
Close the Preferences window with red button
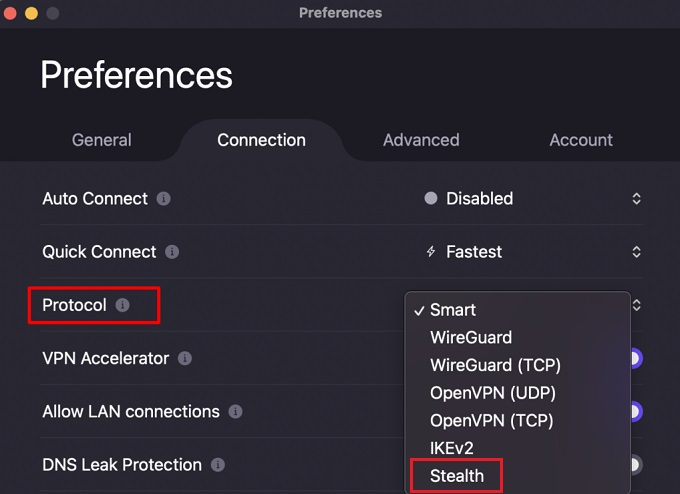[11, 13]
